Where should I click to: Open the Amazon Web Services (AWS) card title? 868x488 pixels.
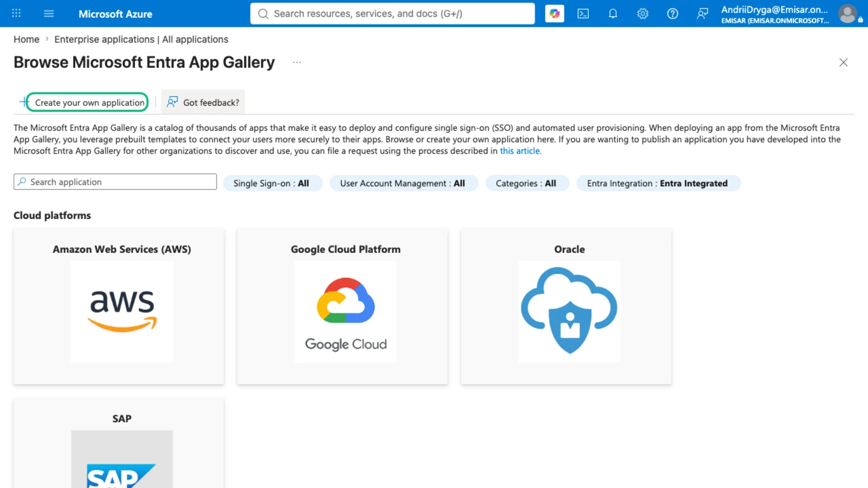click(122, 249)
